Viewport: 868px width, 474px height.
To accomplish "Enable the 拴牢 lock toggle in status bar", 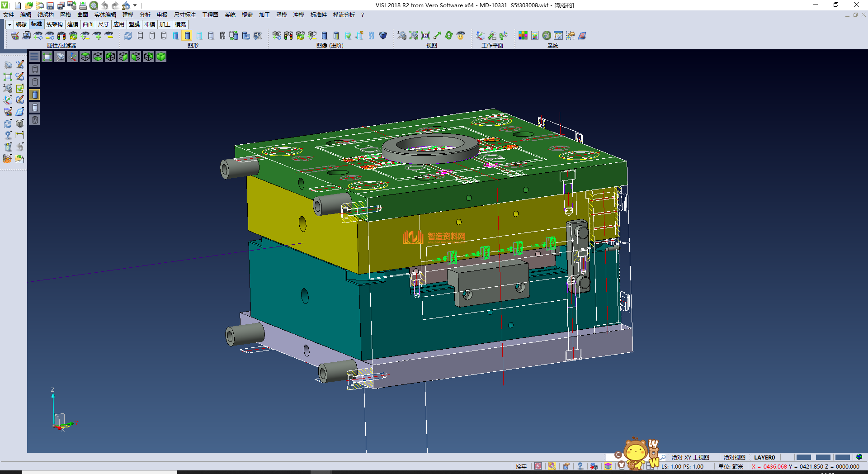I will (x=520, y=466).
